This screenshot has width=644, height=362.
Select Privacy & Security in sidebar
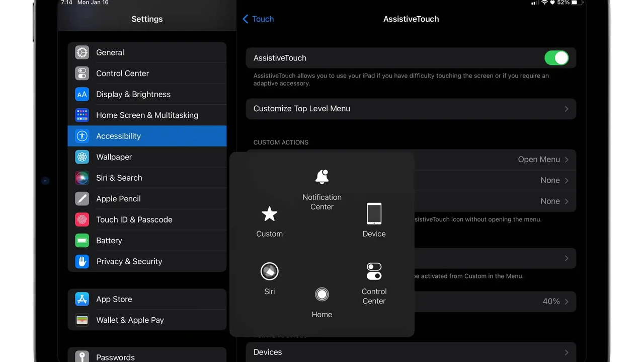point(147,261)
